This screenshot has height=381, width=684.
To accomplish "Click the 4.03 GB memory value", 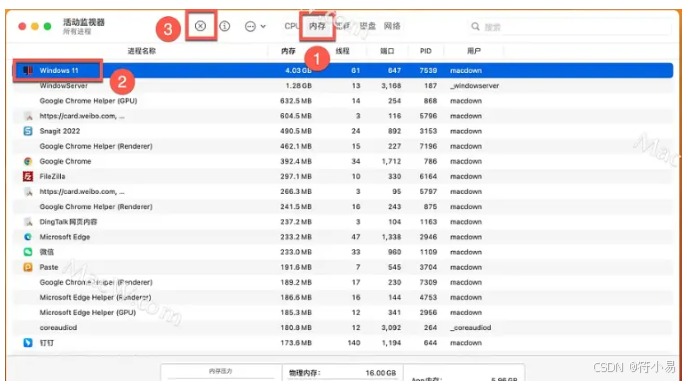I will tap(298, 70).
